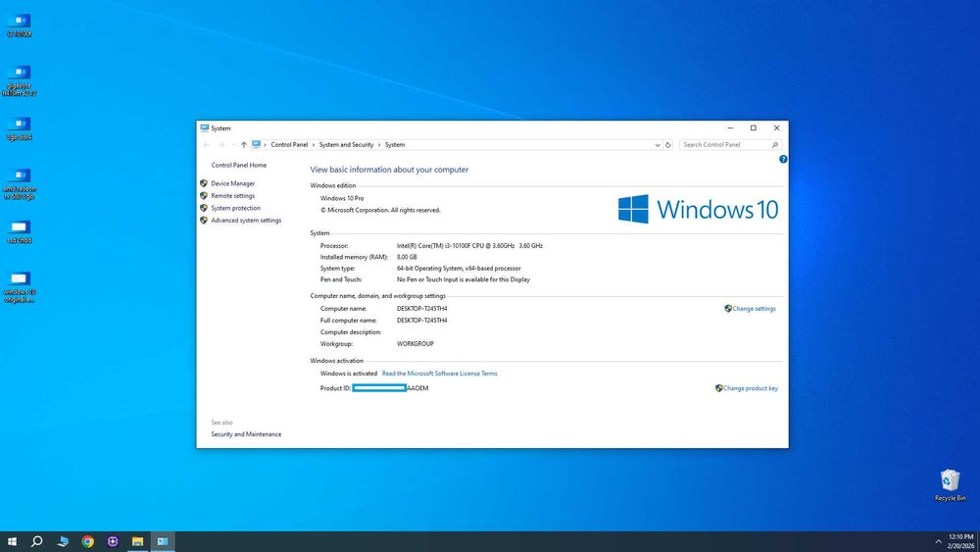Click the Computer name value DESKTOP-T245TH4
Screen dimensions: 980x552
point(421,309)
